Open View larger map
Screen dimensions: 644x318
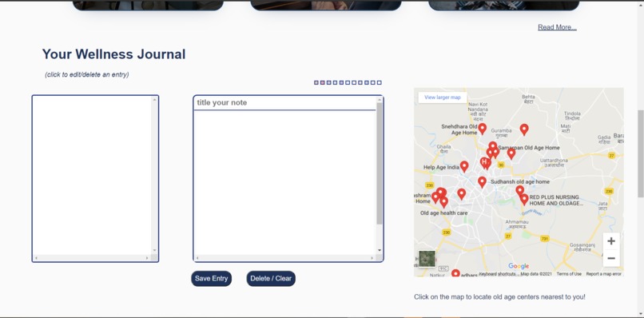point(443,97)
